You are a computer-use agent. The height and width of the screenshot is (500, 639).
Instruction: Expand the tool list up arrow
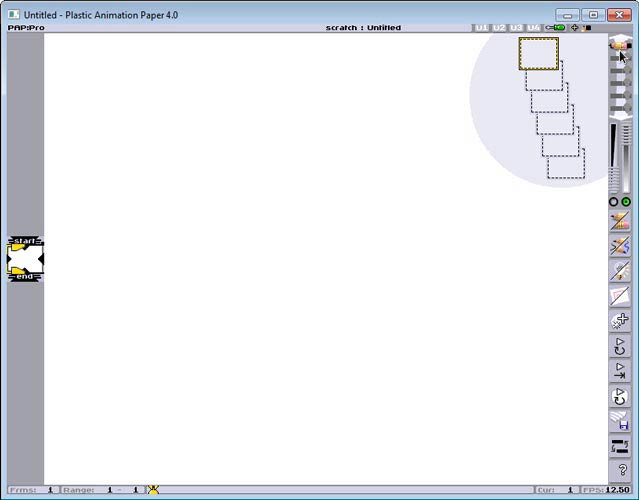tap(620, 38)
